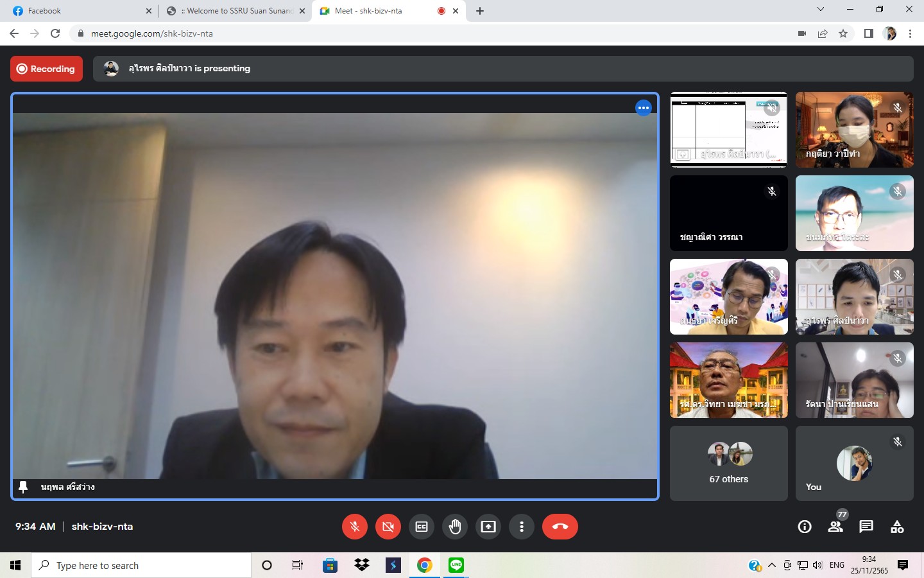Unmute the microphone in the call controls
Viewport: 924px width, 578px height.
tap(354, 527)
